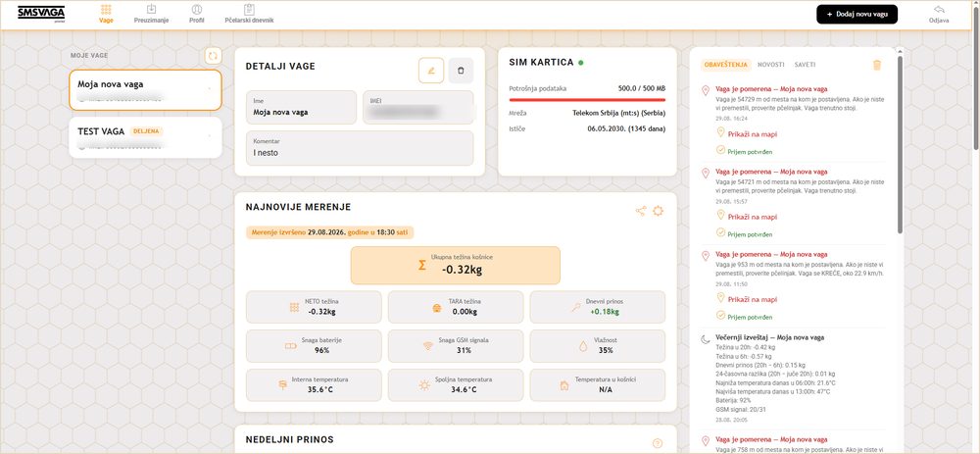This screenshot has width=980, height=454.
Task: Click the help question mark in Nedeljni prinos
Action: tap(657, 443)
